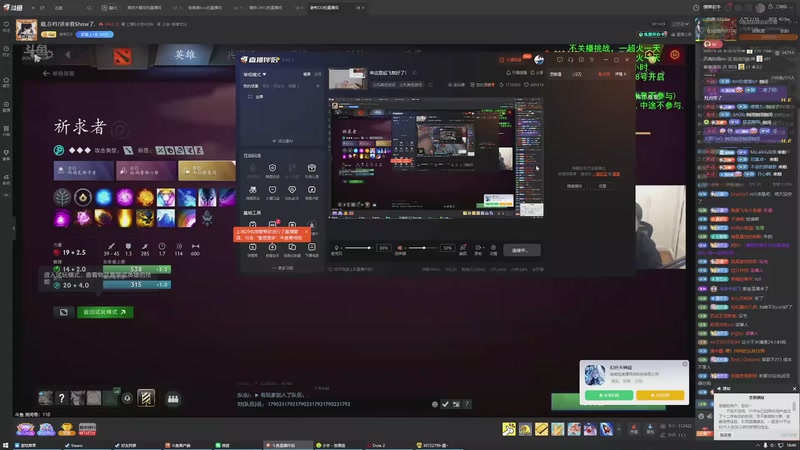Add a scene with the plus icon
Screen dimensions: 800x450
click(x=318, y=86)
